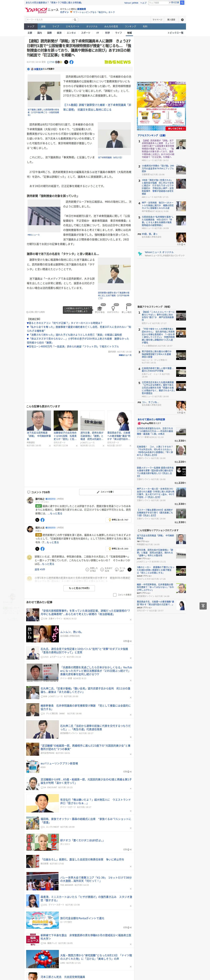Open 藤代裕之's profile avatar

(x=30, y=500)
